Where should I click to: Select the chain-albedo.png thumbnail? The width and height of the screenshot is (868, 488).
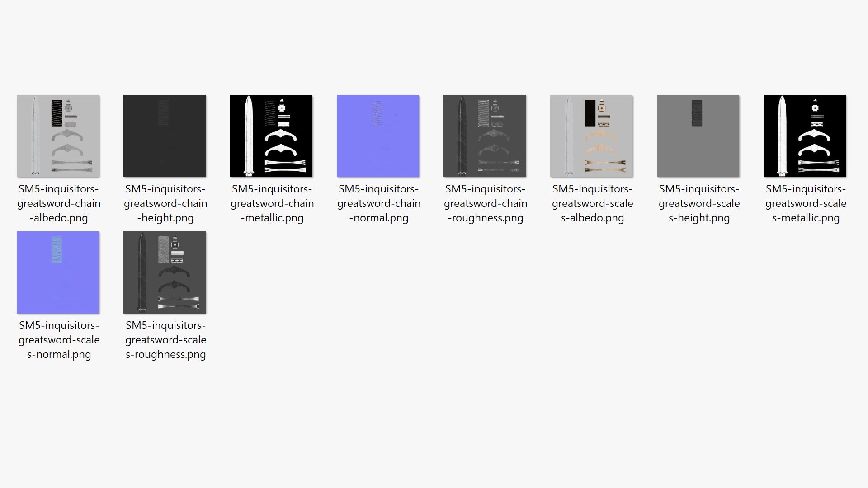pyautogui.click(x=58, y=136)
